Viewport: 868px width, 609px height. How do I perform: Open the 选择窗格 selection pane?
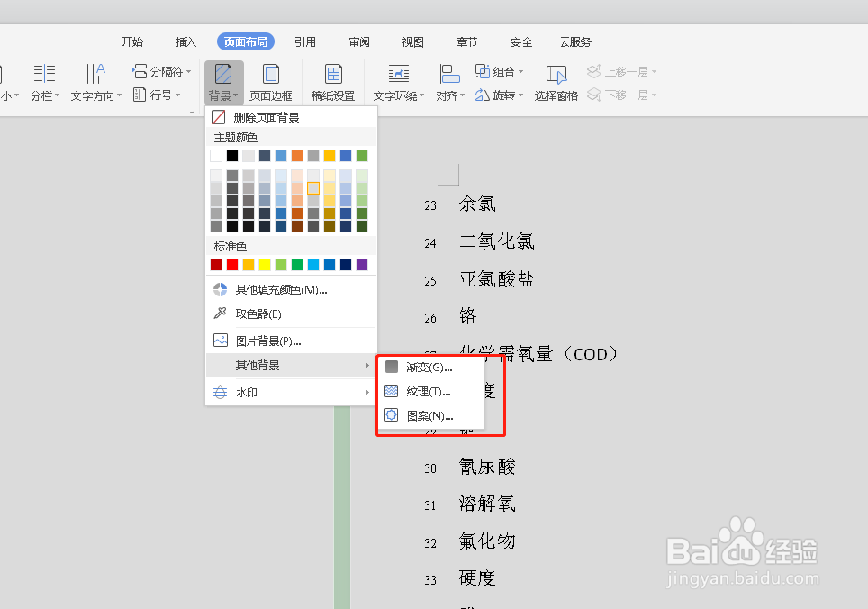556,82
